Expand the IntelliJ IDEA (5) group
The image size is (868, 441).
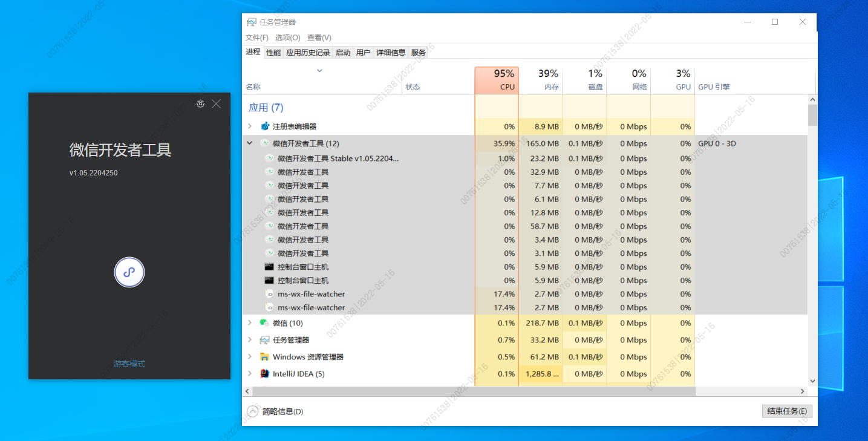pyautogui.click(x=250, y=374)
